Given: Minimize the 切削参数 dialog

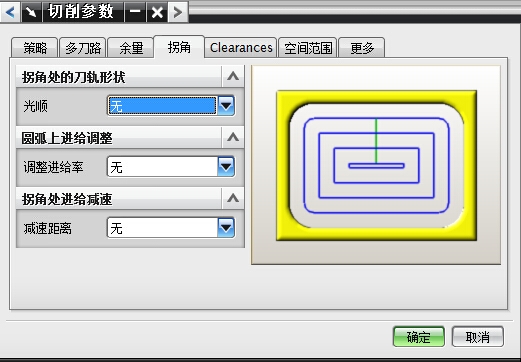Looking at the screenshot, I should pyautogui.click(x=135, y=12).
